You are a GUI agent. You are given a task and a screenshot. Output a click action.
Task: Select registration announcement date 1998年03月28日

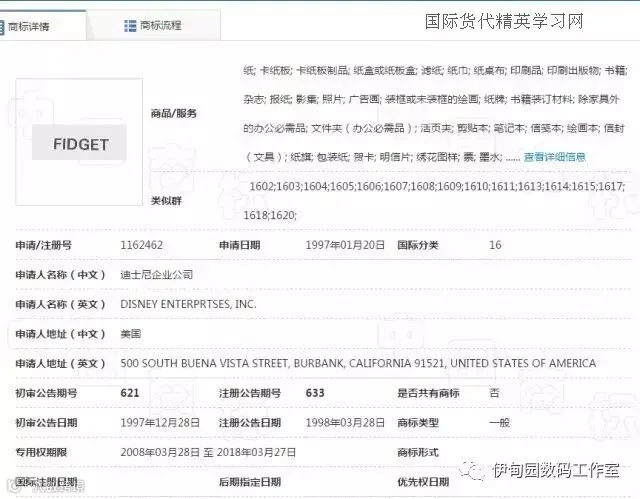click(345, 423)
